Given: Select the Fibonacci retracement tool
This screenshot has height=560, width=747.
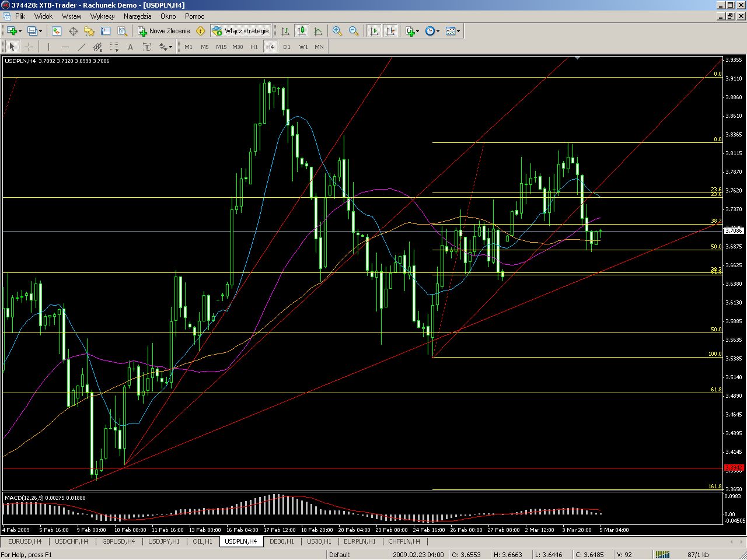Looking at the screenshot, I should tap(114, 47).
